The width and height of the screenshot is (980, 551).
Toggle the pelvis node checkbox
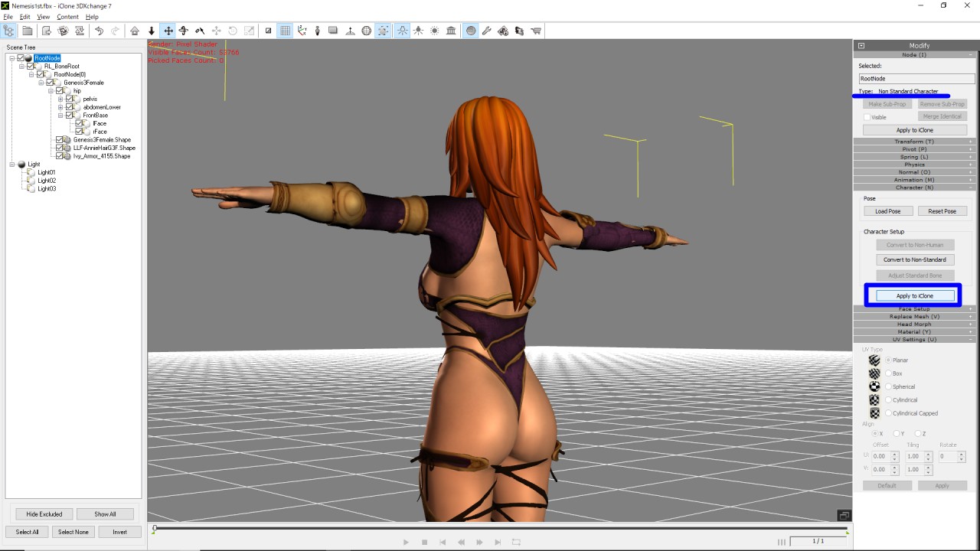coord(70,99)
